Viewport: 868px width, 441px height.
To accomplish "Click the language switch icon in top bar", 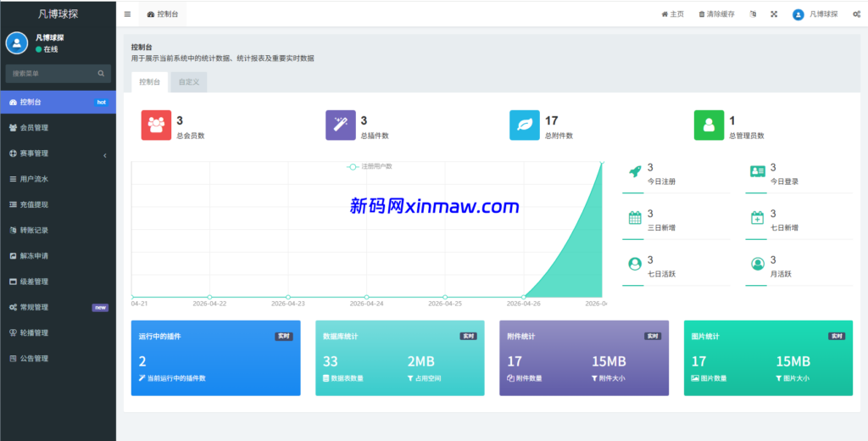I will pos(753,14).
